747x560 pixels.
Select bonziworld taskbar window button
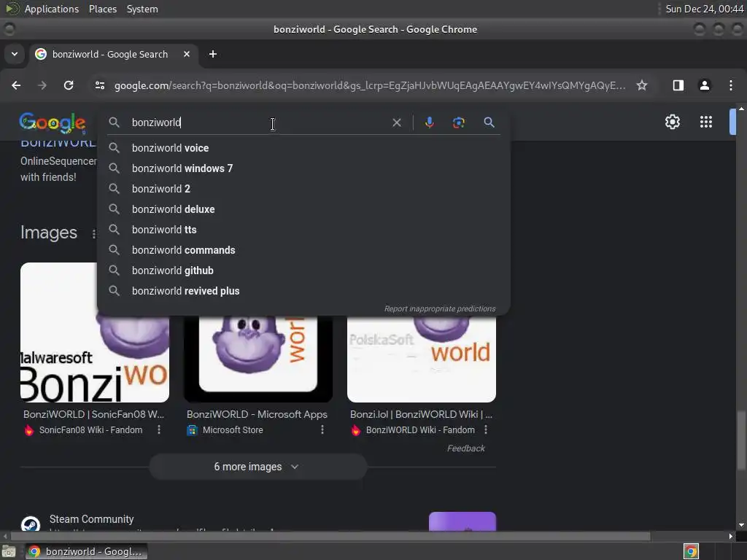point(86,551)
